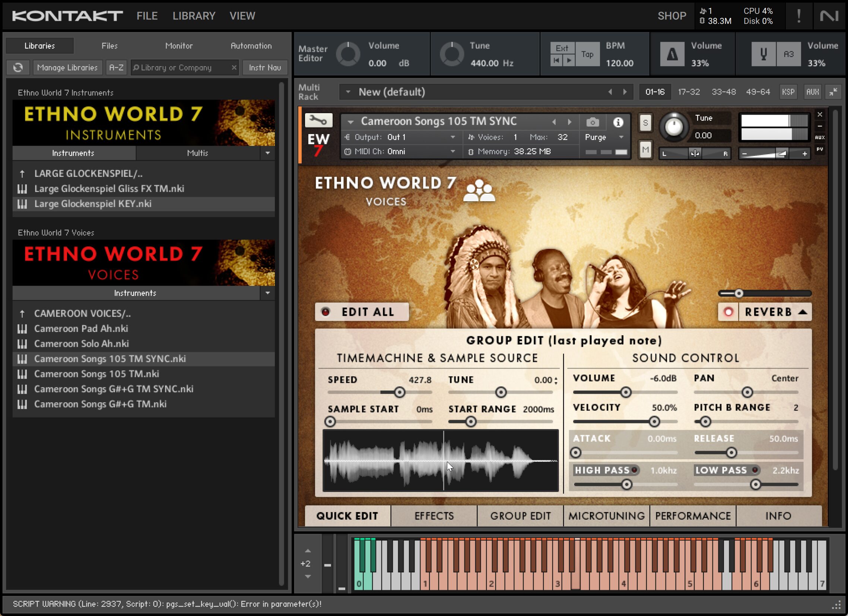Screen dimensions: 848x616
Task: Click the wrench instrument edit icon
Action: [x=318, y=120]
